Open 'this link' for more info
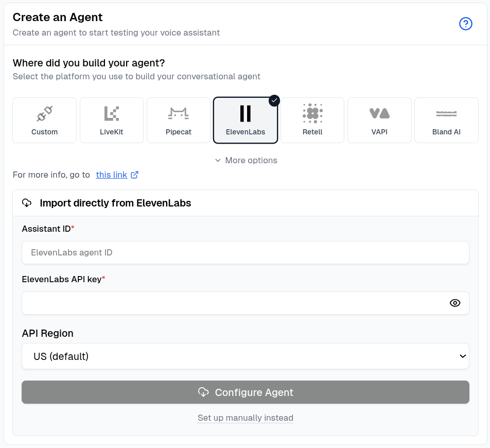 click(x=112, y=175)
